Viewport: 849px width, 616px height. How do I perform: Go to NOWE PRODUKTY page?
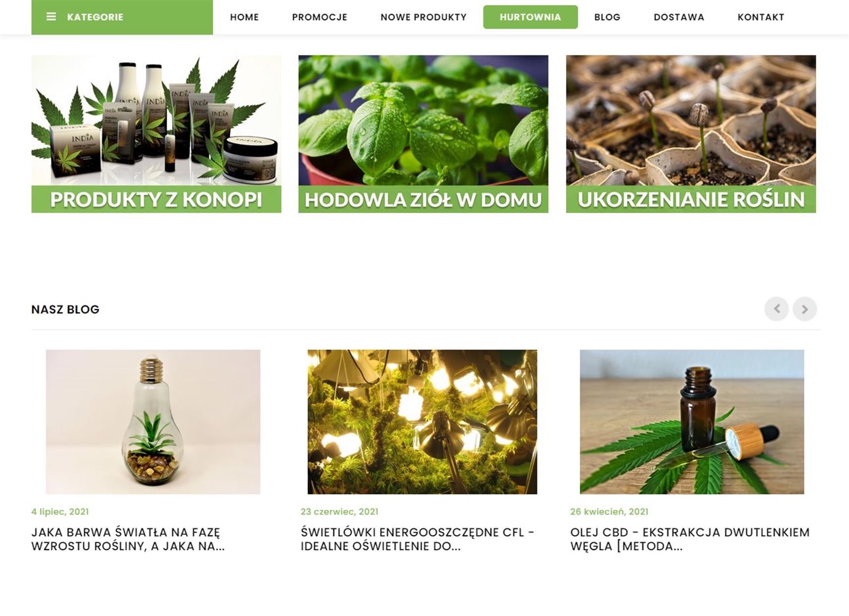pos(423,17)
